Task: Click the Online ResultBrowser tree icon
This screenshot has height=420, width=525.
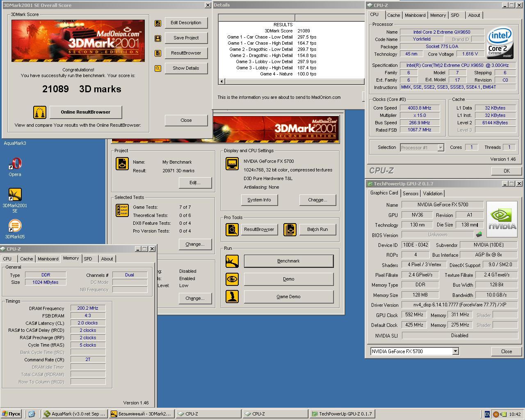Action: (40, 112)
